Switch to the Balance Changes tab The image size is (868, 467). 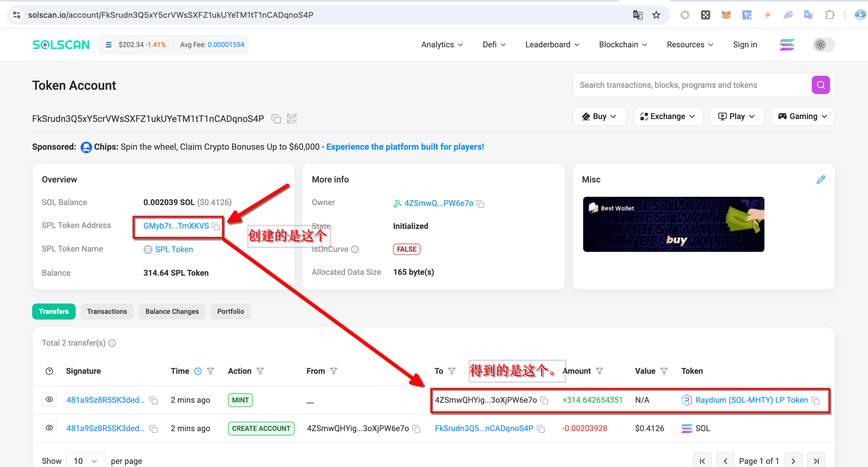[172, 311]
